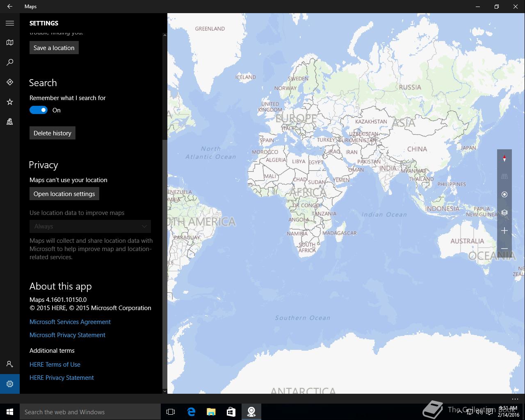Open Favorites star in sidebar
The width and height of the screenshot is (525, 420).
[x=10, y=102]
